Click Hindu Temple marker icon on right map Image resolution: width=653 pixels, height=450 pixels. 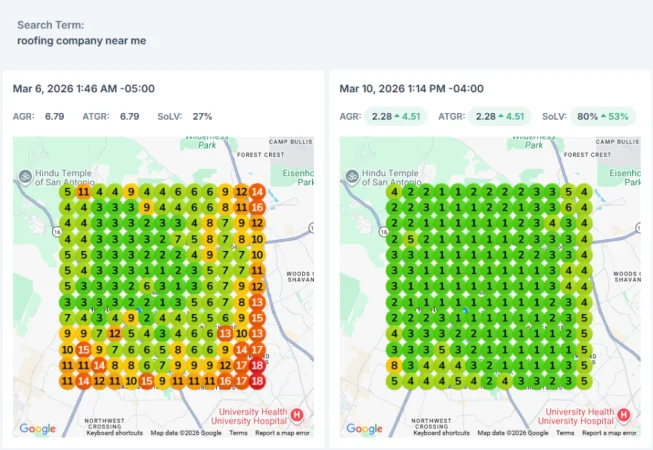click(x=352, y=177)
